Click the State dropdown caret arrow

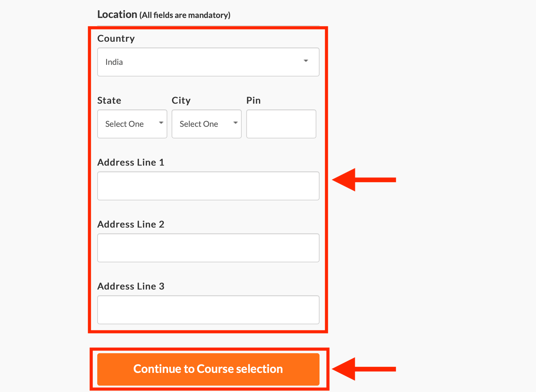pyautogui.click(x=161, y=123)
